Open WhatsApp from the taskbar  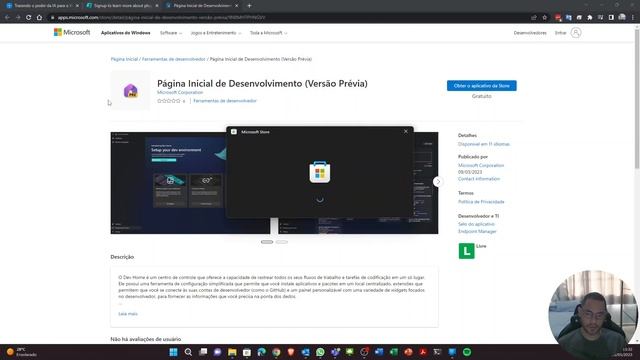(320, 352)
